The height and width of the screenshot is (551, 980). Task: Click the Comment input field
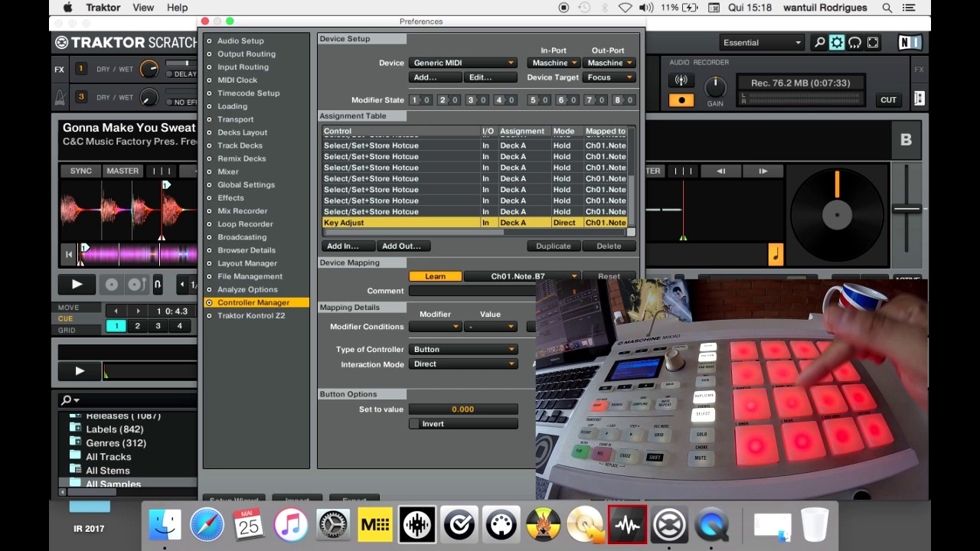pos(472,291)
